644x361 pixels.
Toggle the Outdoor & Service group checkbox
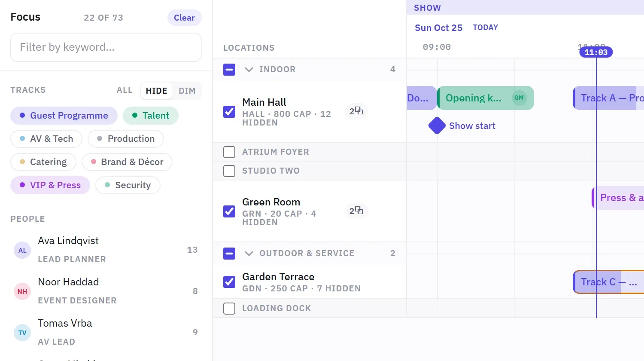pyautogui.click(x=229, y=254)
